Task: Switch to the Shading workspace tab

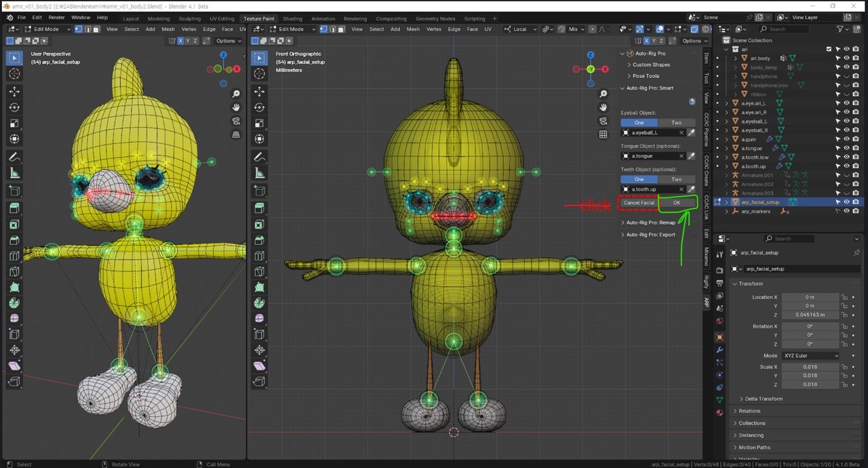Action: tap(292, 18)
